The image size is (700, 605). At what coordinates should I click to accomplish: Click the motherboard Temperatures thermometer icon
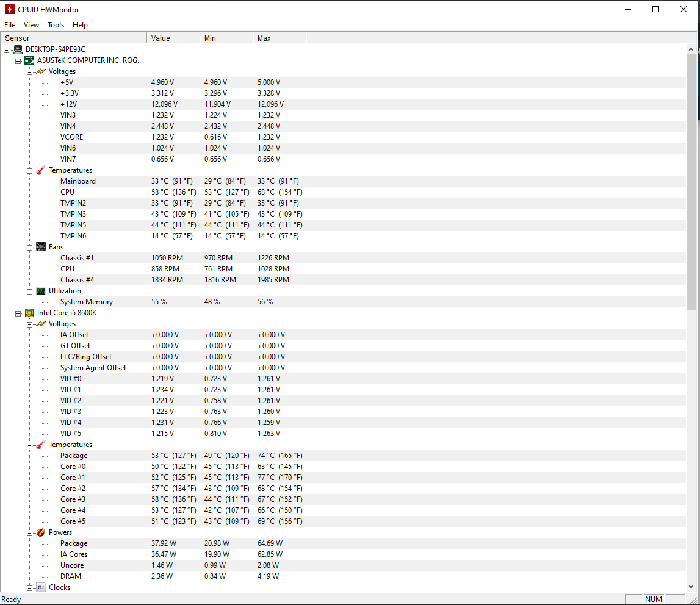click(41, 170)
